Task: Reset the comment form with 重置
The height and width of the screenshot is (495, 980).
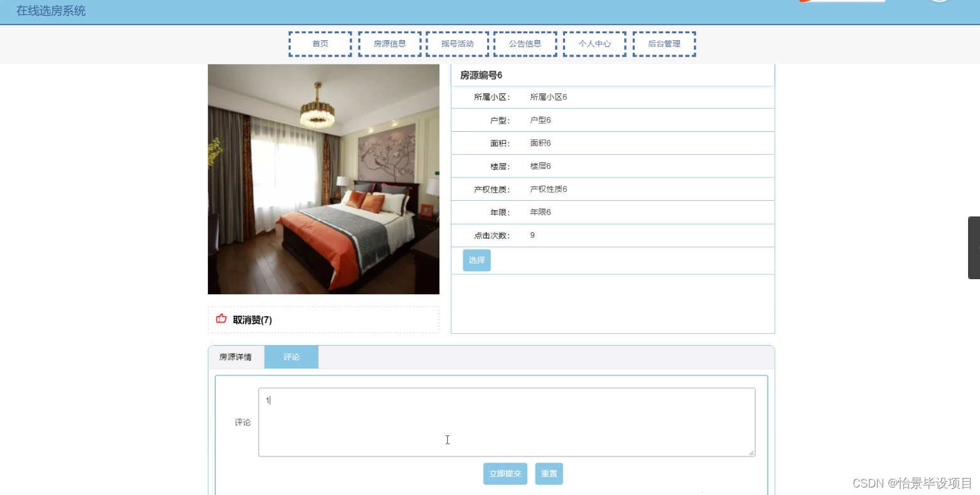Action: 548,474
